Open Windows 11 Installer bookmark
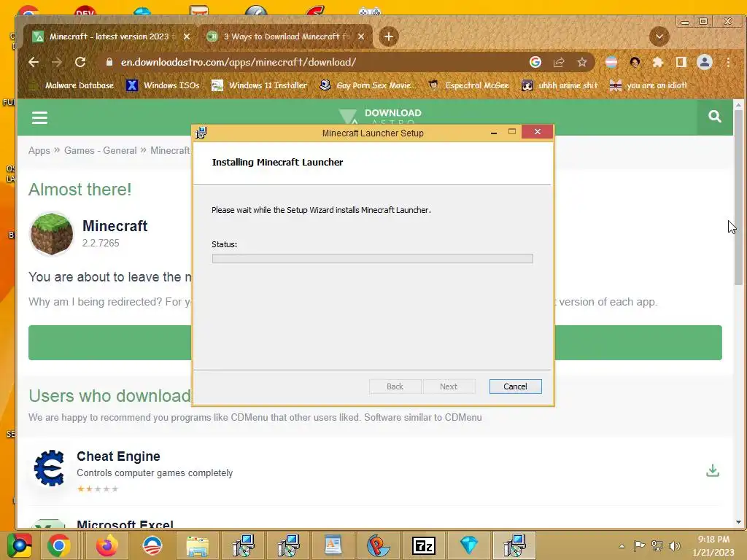This screenshot has width=747, height=560. pos(260,86)
